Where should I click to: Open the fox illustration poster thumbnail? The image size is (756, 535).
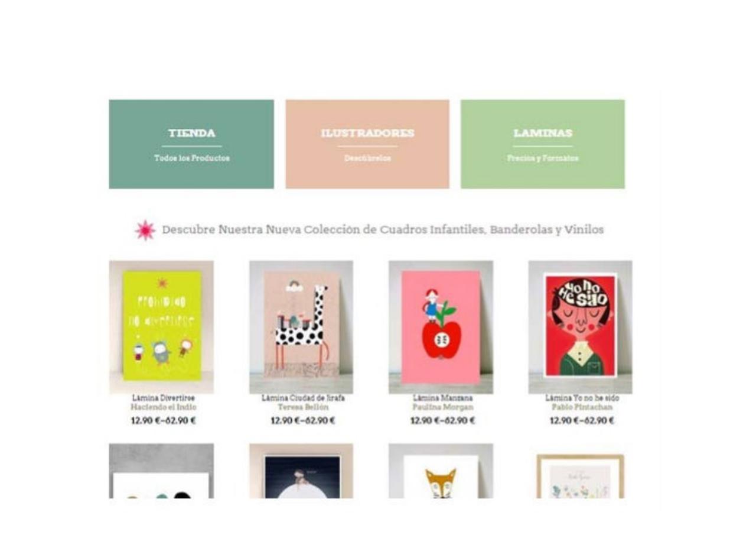point(441,471)
